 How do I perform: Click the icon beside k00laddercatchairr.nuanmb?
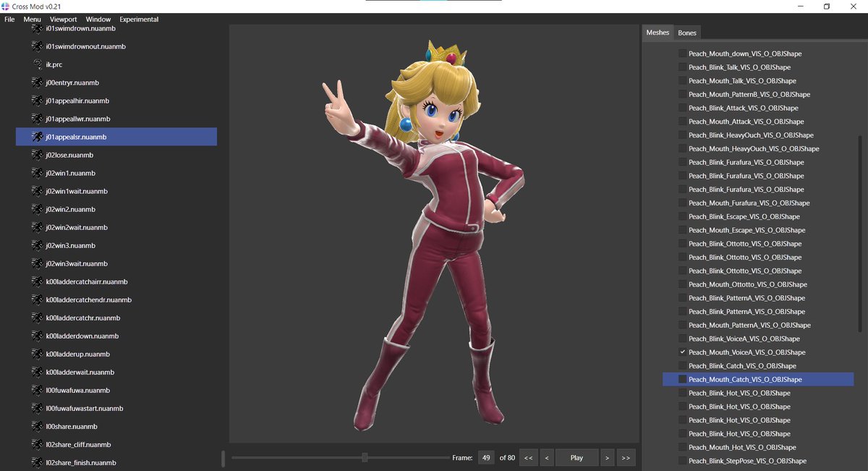(x=37, y=281)
